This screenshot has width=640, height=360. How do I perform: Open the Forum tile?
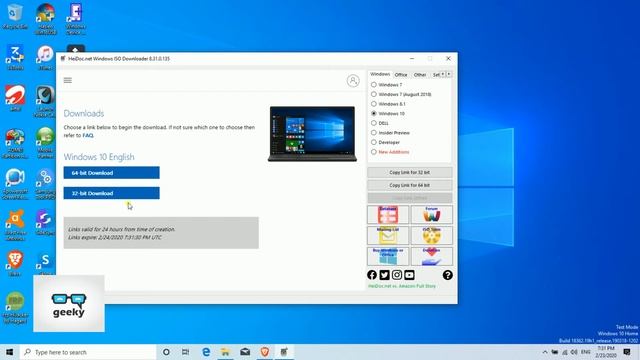click(431, 215)
